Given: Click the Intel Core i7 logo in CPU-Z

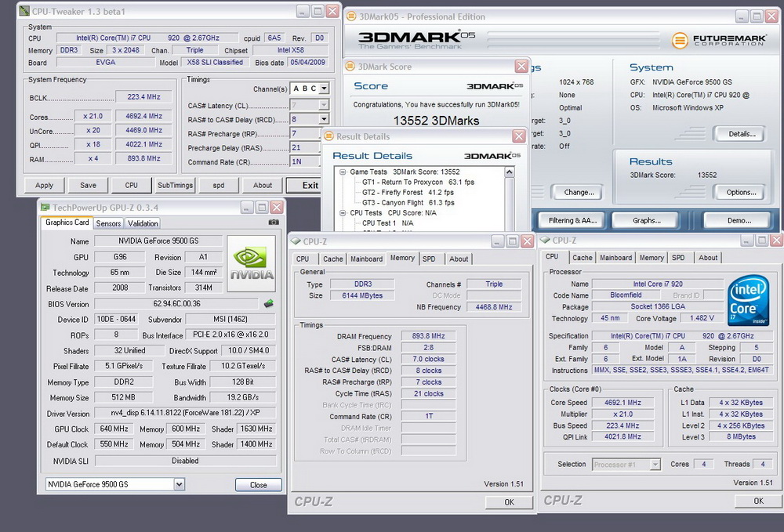Looking at the screenshot, I should click(x=748, y=300).
